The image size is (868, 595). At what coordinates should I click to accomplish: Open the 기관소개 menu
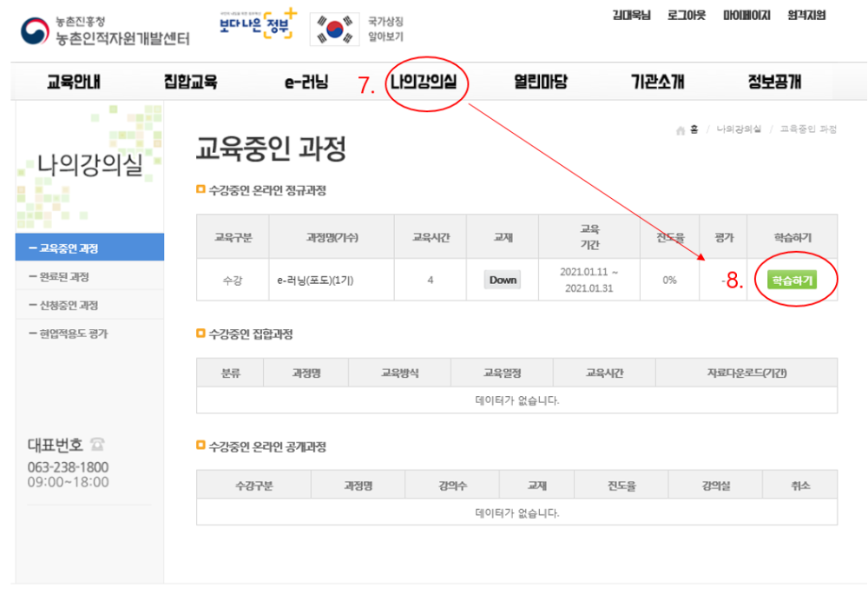click(657, 83)
